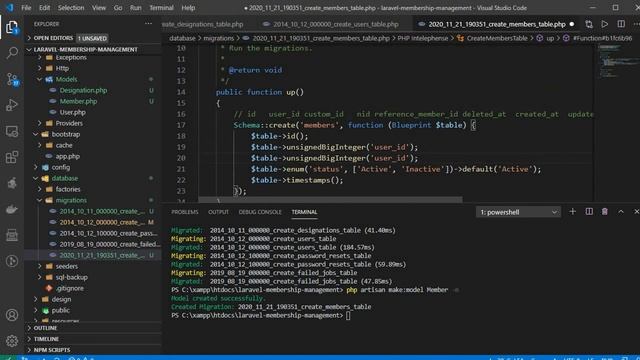
Task: Expand the seeders folder
Action: click(67, 267)
